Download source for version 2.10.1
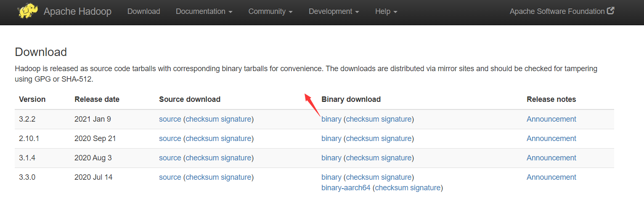Image resolution: width=644 pixels, height=213 pixels. (170, 138)
